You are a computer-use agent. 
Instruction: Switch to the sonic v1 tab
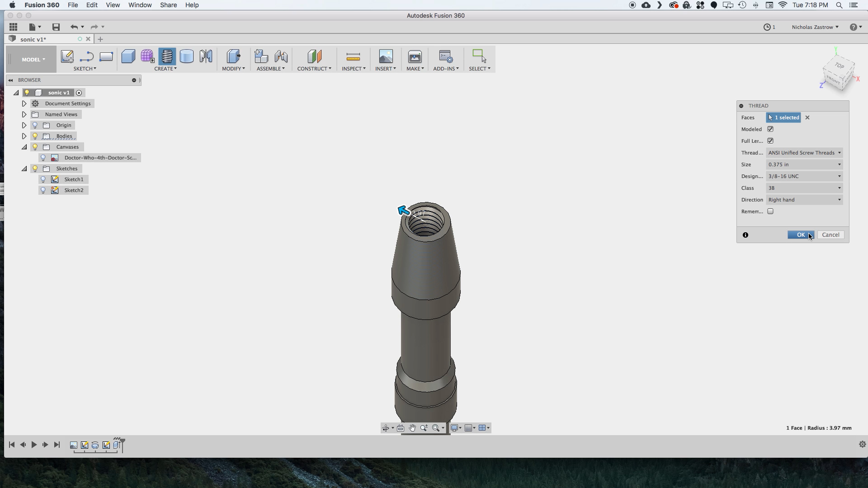[33, 39]
